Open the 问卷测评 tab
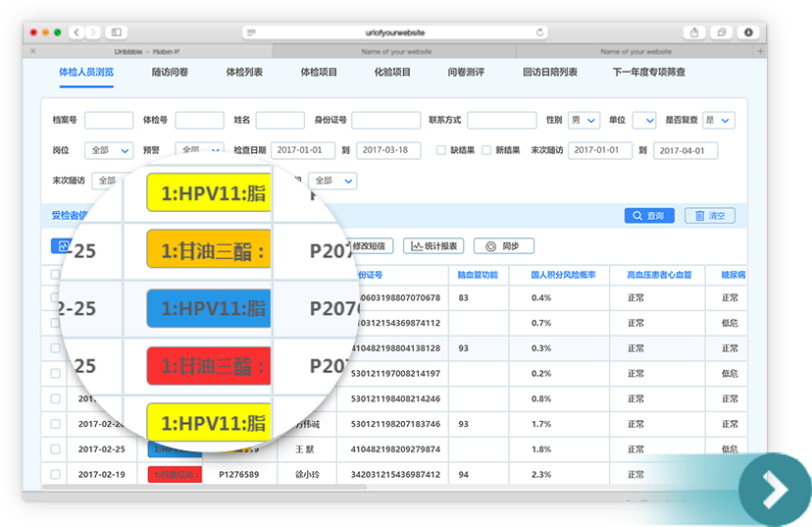The width and height of the screenshot is (812, 527). (466, 73)
